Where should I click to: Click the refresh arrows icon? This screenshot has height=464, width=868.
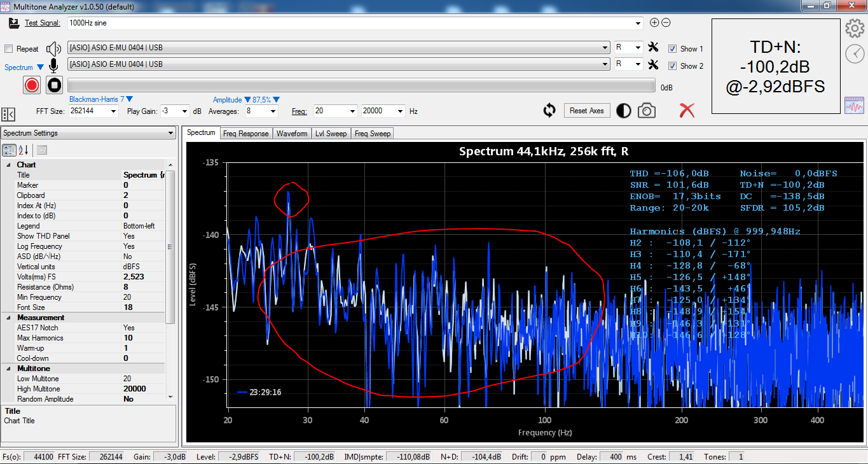coord(549,111)
